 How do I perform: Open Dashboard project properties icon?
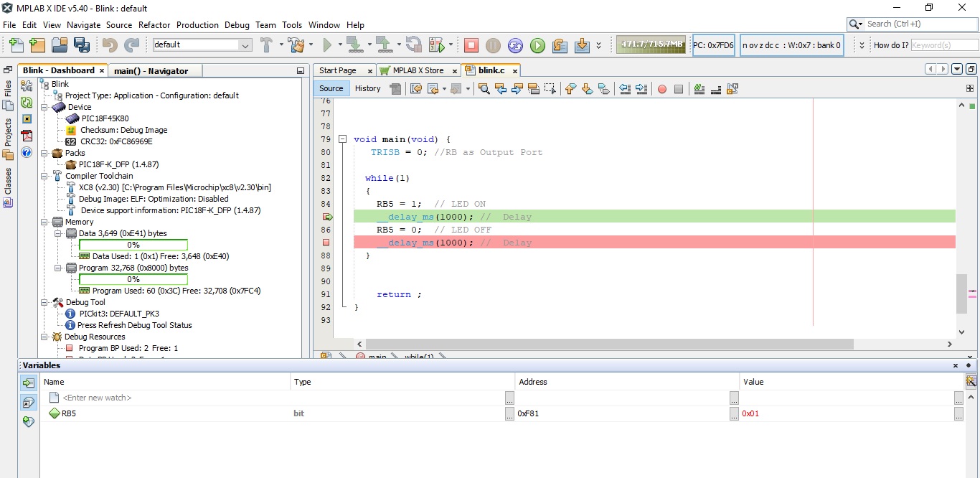pos(27,86)
